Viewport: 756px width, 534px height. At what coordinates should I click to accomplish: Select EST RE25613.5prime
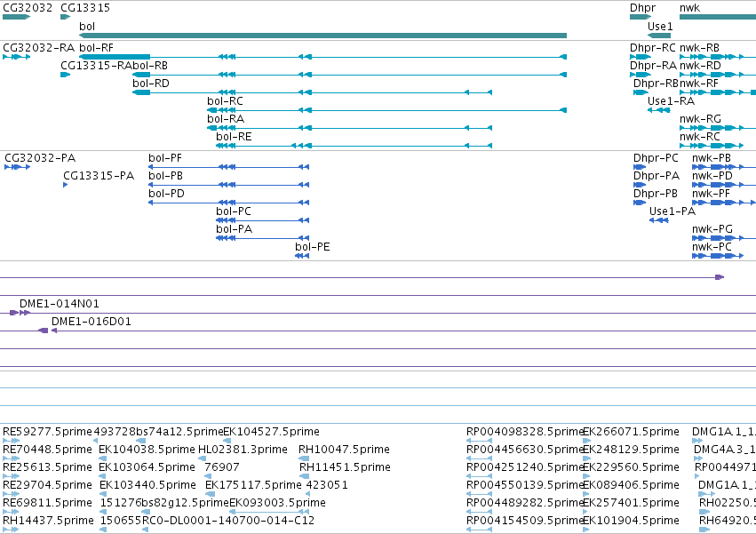(x=47, y=467)
